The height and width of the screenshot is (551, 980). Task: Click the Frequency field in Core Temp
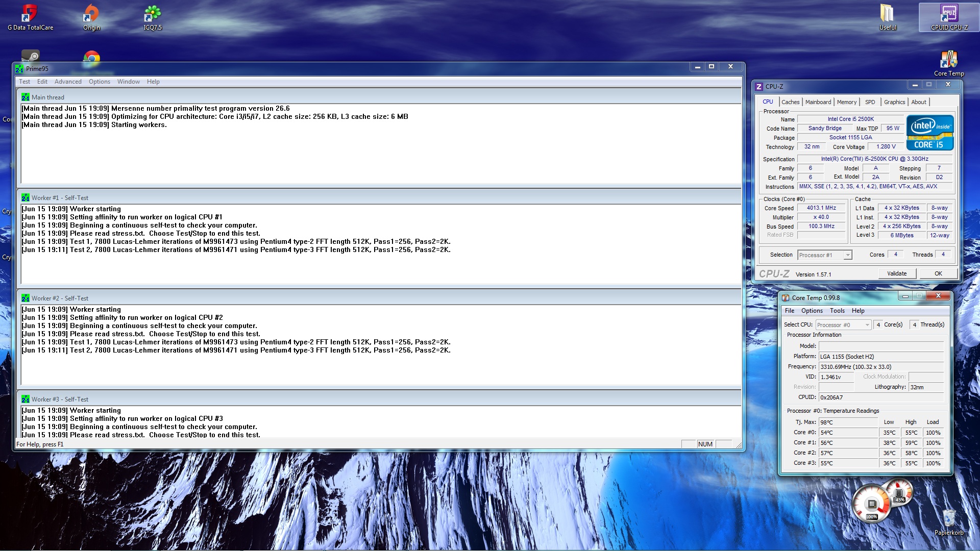click(x=881, y=367)
